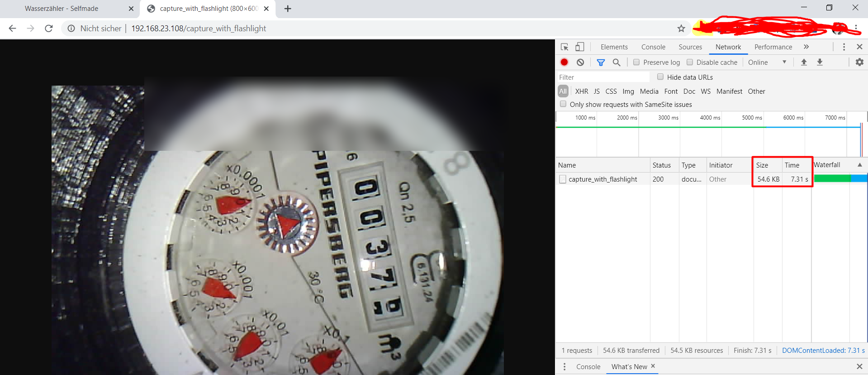The image size is (868, 375).
Task: Switch to the Elements tab
Action: click(614, 47)
